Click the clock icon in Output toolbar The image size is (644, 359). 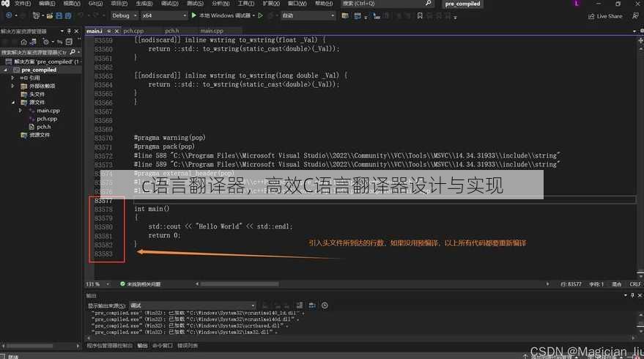325,306
